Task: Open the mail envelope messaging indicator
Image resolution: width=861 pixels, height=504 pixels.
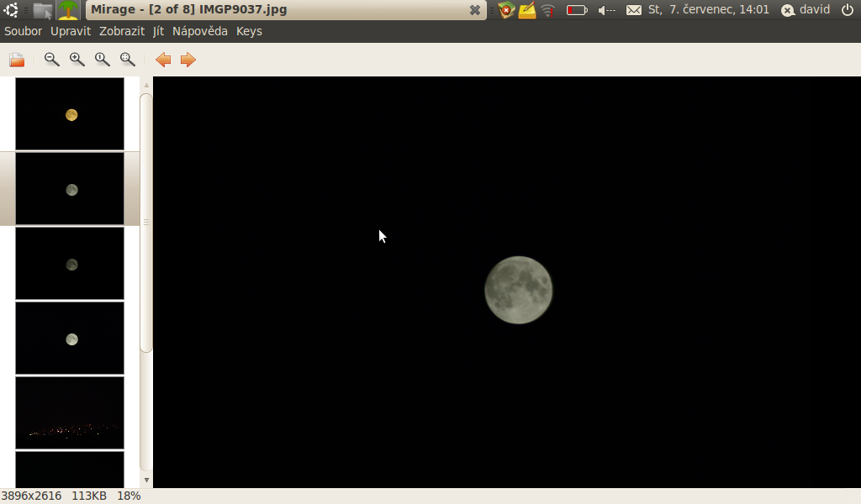Action: coord(634,10)
